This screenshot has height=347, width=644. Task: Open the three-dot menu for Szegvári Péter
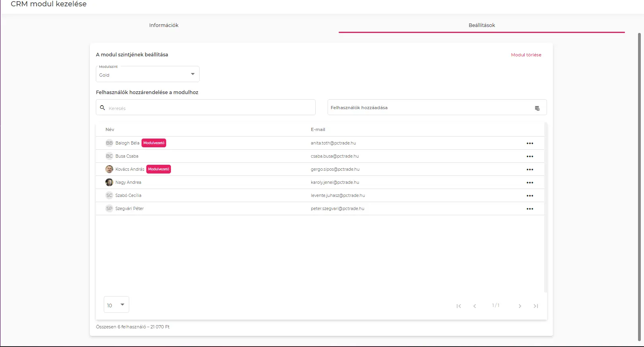(530, 209)
